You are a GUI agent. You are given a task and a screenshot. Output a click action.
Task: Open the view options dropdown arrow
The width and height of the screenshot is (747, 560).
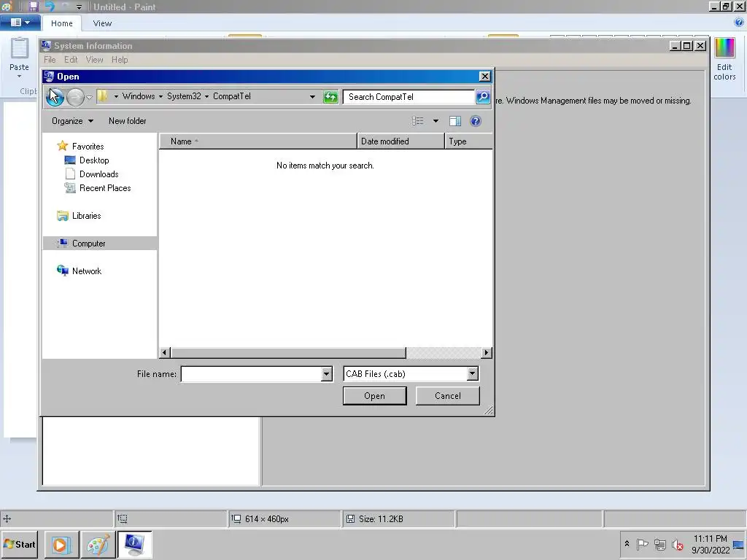coord(436,121)
